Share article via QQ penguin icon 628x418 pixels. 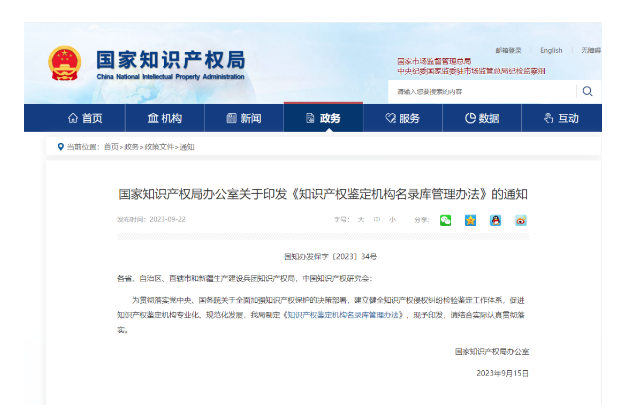(x=495, y=220)
